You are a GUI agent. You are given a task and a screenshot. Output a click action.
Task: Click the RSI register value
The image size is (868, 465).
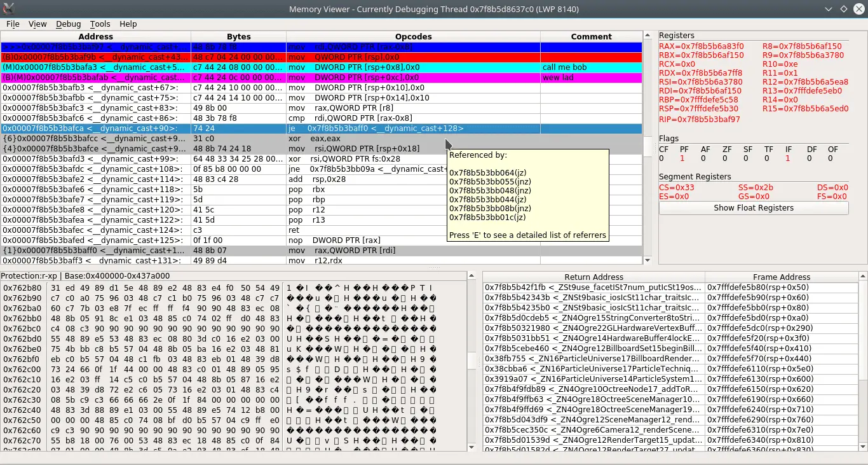tap(700, 82)
